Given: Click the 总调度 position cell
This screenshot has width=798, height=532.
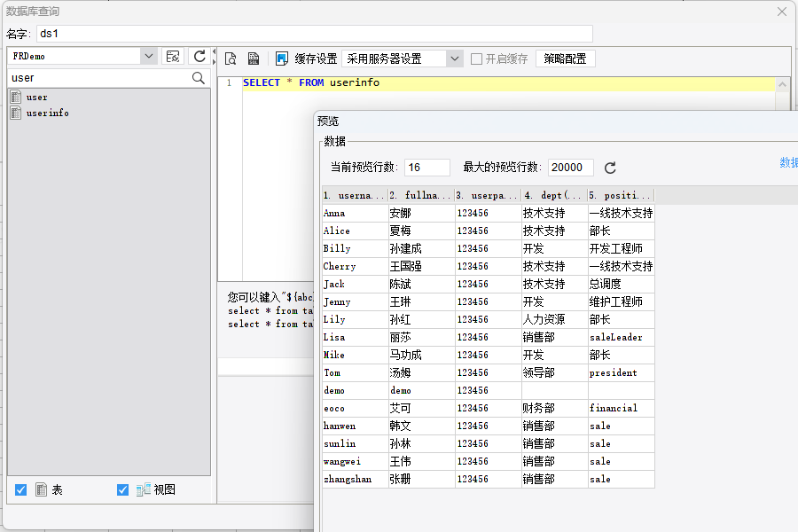Looking at the screenshot, I should (621, 284).
